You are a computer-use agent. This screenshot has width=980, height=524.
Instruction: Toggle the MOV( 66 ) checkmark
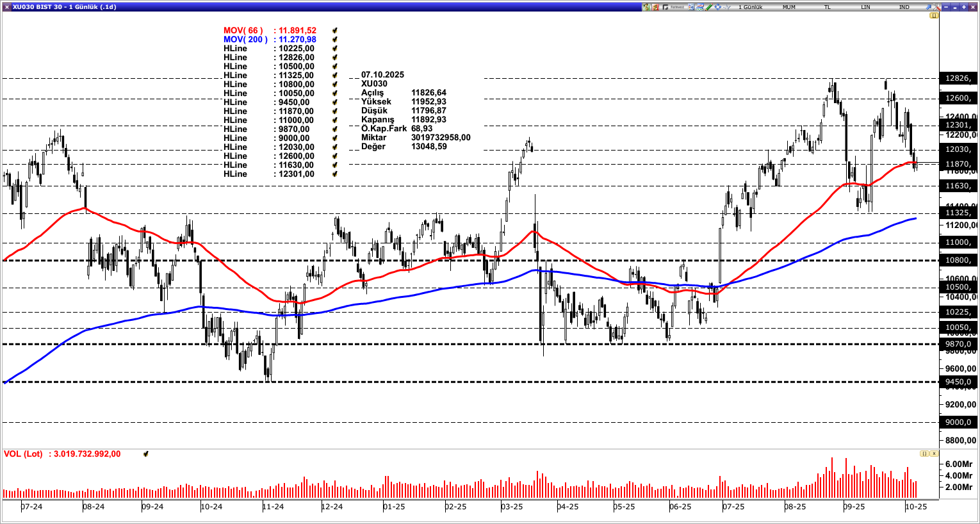[335, 31]
